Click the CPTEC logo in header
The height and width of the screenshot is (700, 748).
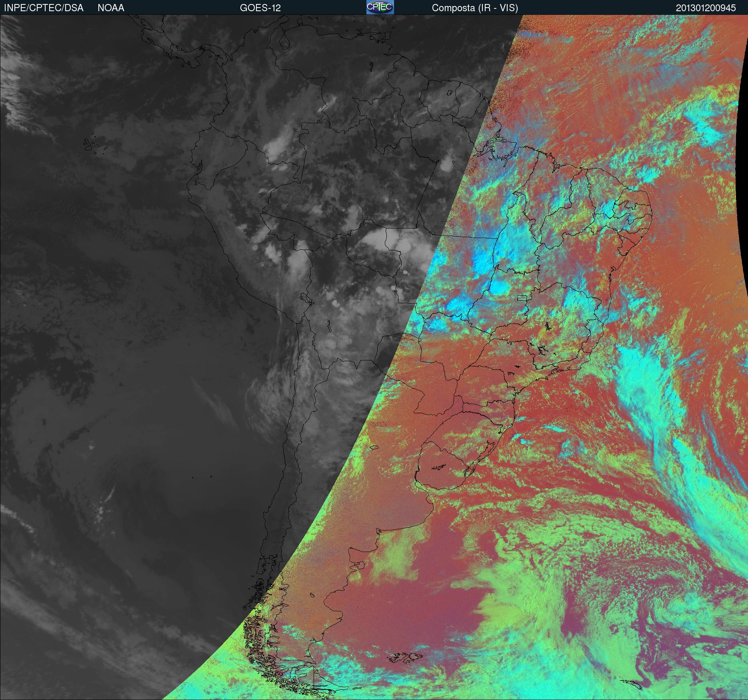click(x=380, y=7)
